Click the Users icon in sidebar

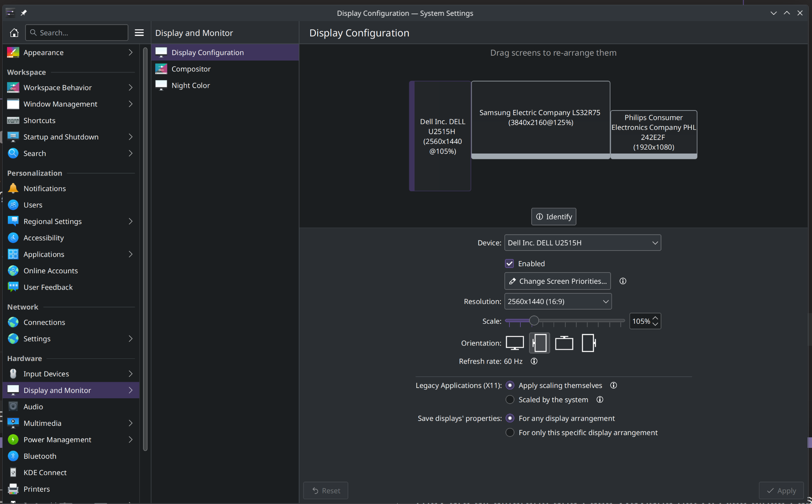pos(13,205)
